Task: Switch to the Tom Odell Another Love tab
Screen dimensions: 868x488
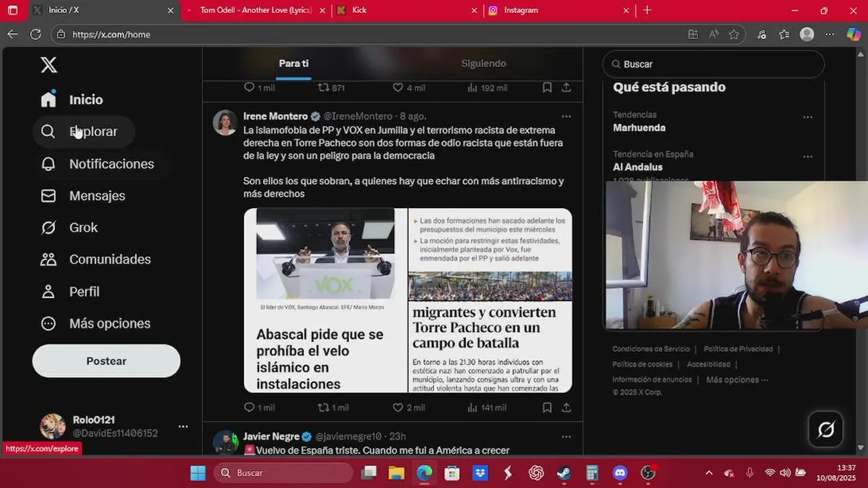Action: 256,10
